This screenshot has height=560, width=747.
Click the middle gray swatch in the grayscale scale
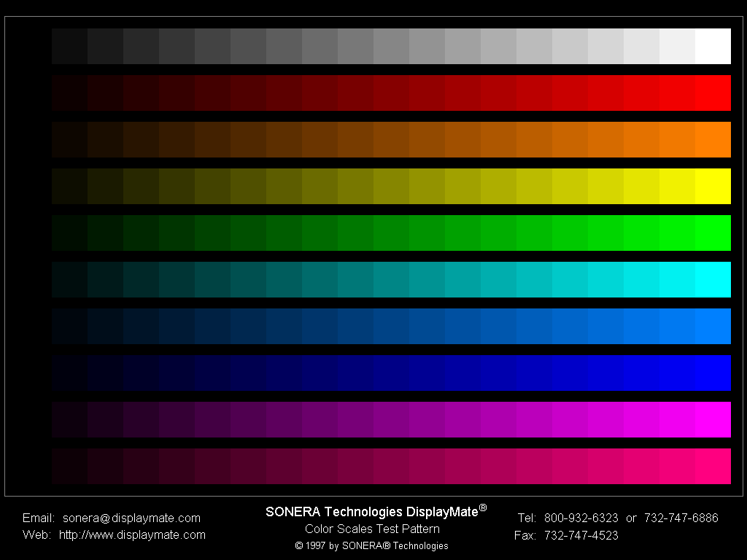coord(390,45)
